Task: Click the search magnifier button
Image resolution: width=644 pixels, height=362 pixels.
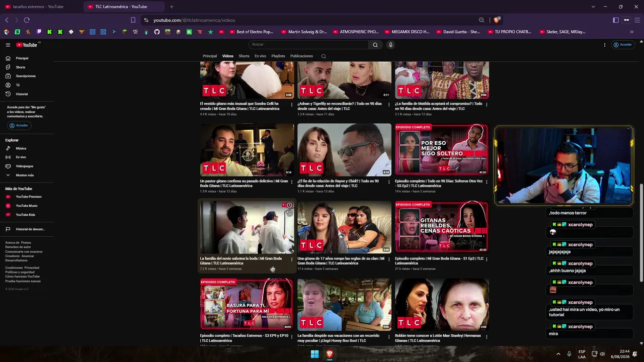Action: point(375,45)
